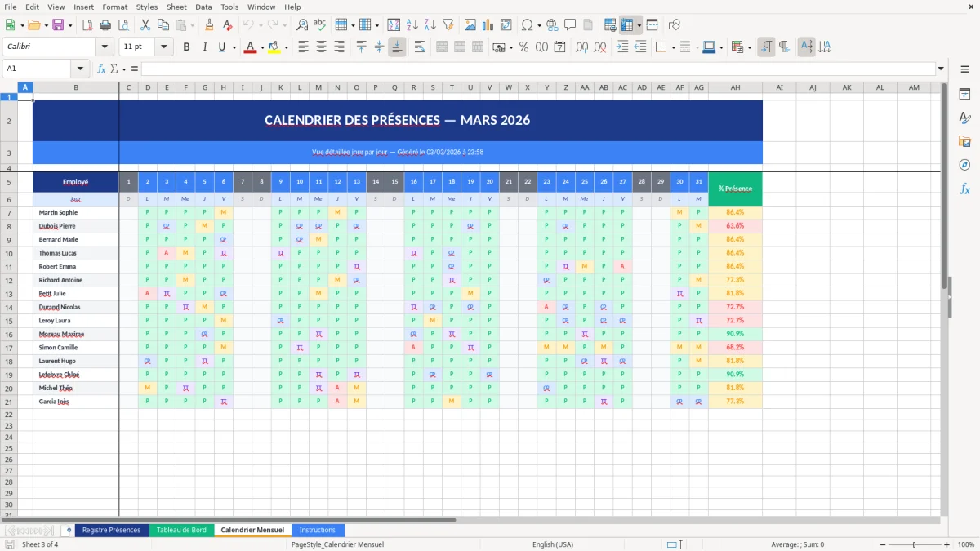The image size is (980, 551).
Task: Open the Data menu
Action: pyautogui.click(x=203, y=7)
